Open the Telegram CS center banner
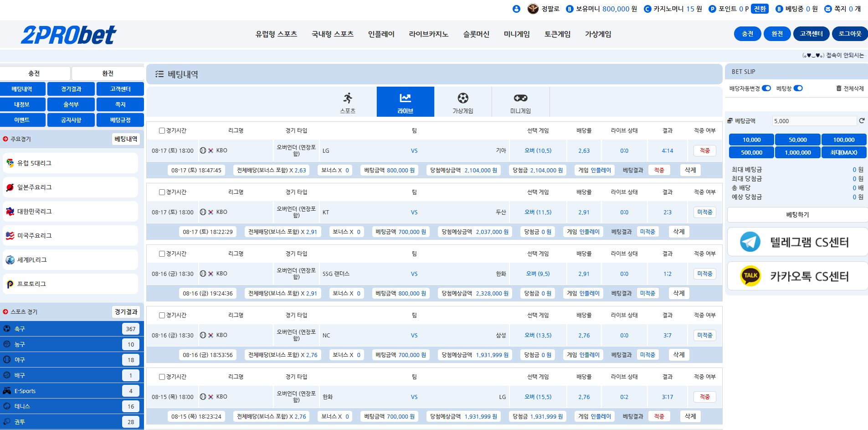Viewport: 868px width, 430px height. tap(797, 242)
